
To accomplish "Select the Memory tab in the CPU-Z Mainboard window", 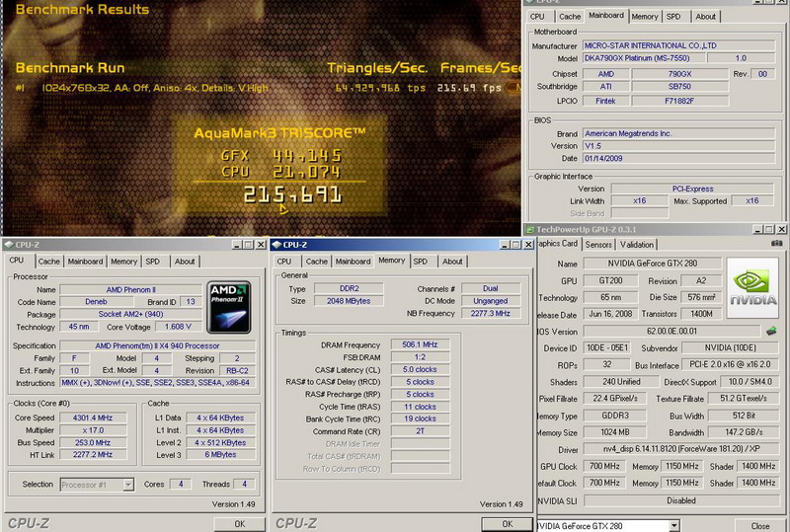I will [645, 17].
